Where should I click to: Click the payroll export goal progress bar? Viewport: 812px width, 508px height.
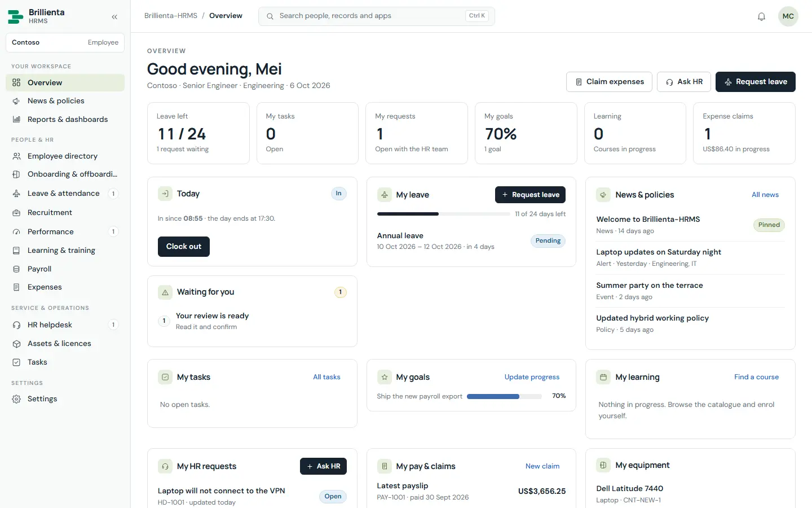504,396
